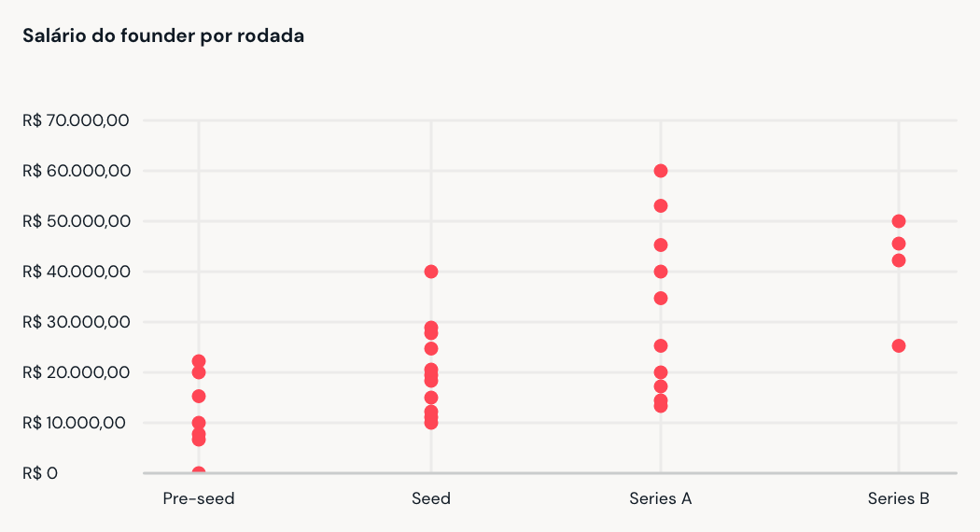The width and height of the screenshot is (980, 532).
Task: Select the Series B point near R$ 42.000
Action: click(x=899, y=260)
